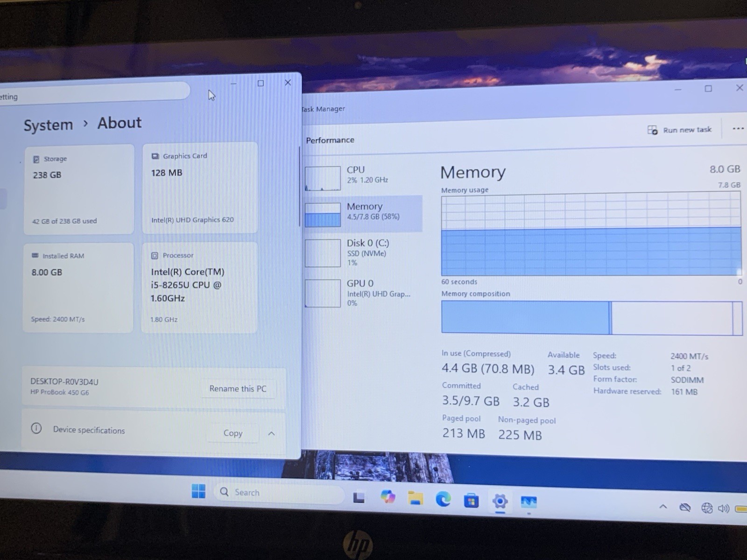
Task: Click the 'Speed: 2400 MT/s' RAM text
Action: coord(58,319)
